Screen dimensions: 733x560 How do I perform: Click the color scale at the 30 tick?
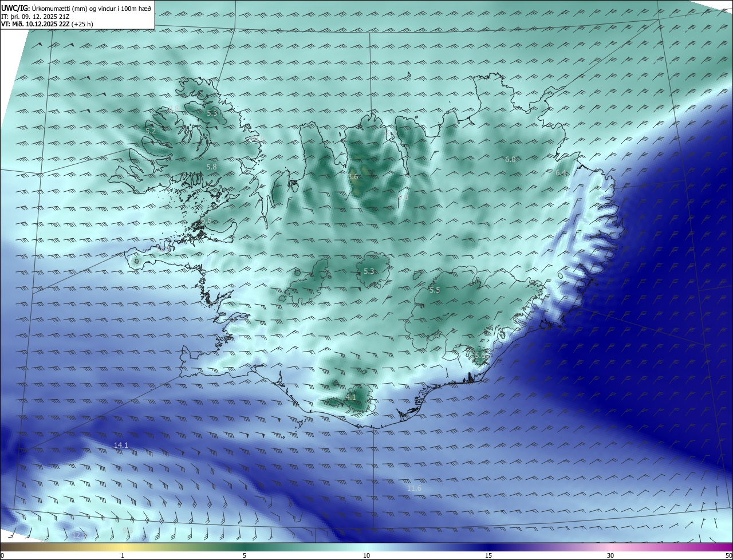[x=610, y=555]
